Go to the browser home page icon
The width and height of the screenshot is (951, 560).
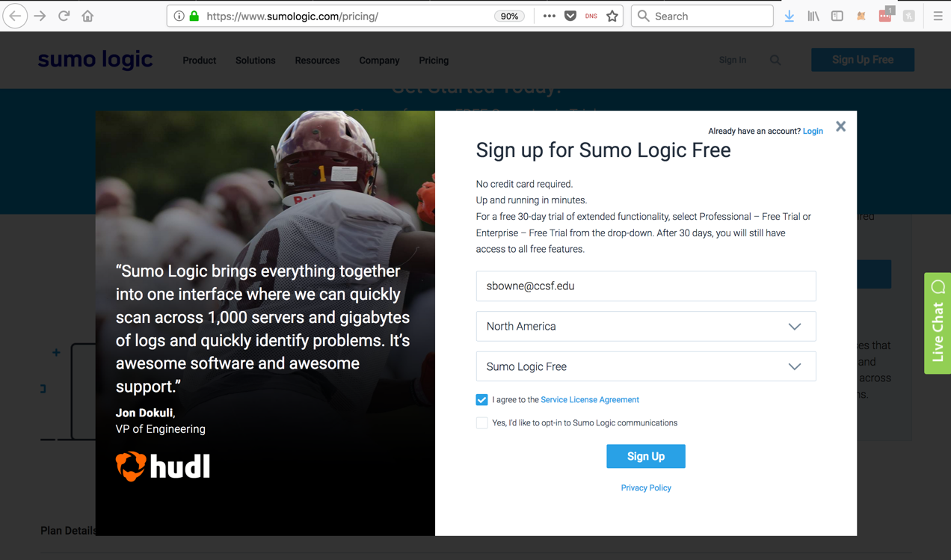tap(87, 16)
